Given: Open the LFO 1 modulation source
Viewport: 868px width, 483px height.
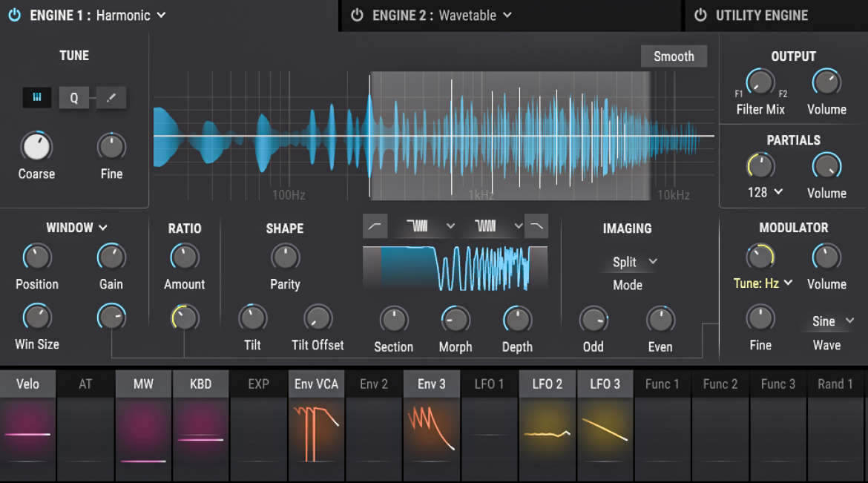Looking at the screenshot, I should coord(490,384).
